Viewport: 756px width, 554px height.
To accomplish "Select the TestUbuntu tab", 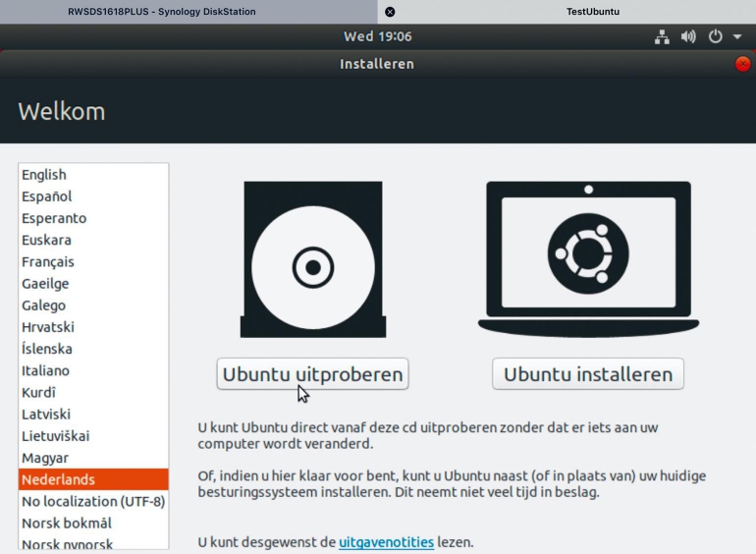I will [x=593, y=12].
